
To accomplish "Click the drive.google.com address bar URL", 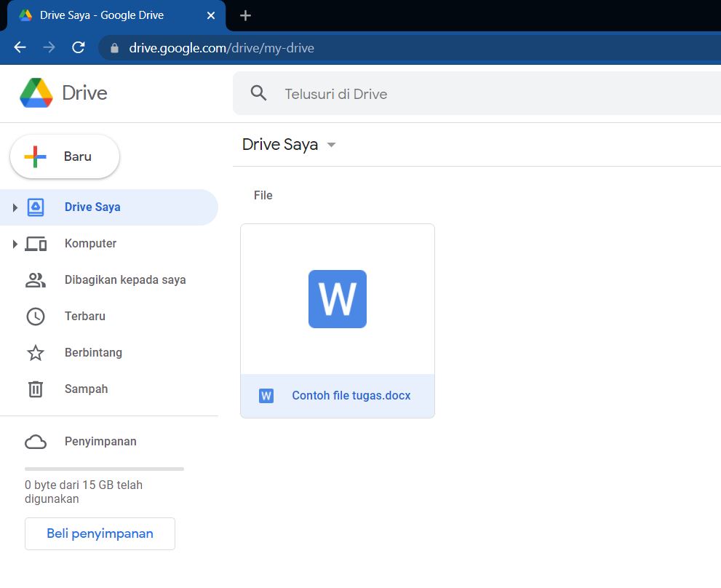I will click(x=222, y=48).
